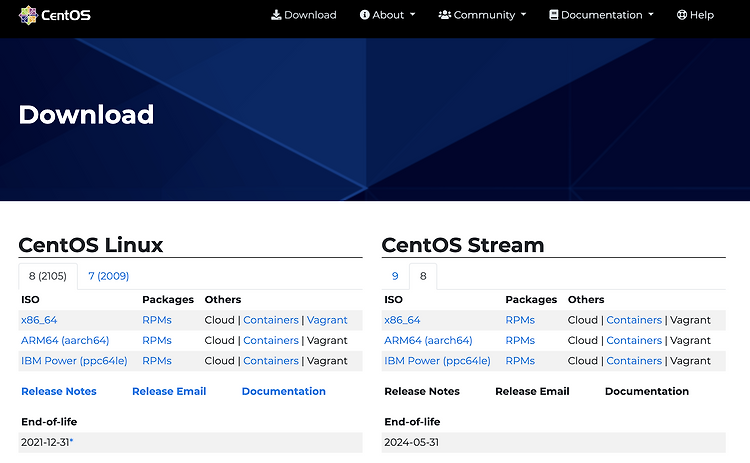Click Vagrant text in CentOS Stream x86_64 row

click(x=690, y=320)
